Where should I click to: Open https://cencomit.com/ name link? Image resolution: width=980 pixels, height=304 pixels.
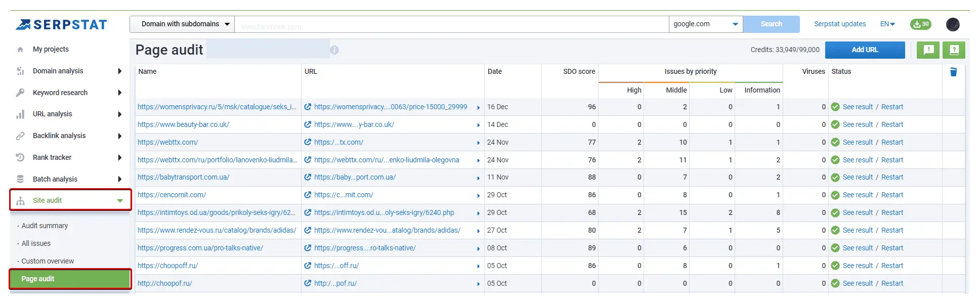coord(172,195)
